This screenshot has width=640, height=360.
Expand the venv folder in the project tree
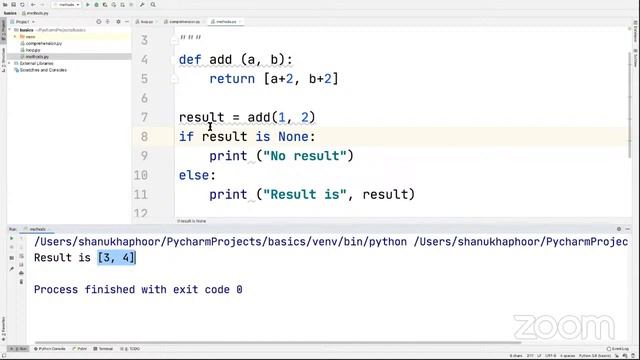pos(16,37)
